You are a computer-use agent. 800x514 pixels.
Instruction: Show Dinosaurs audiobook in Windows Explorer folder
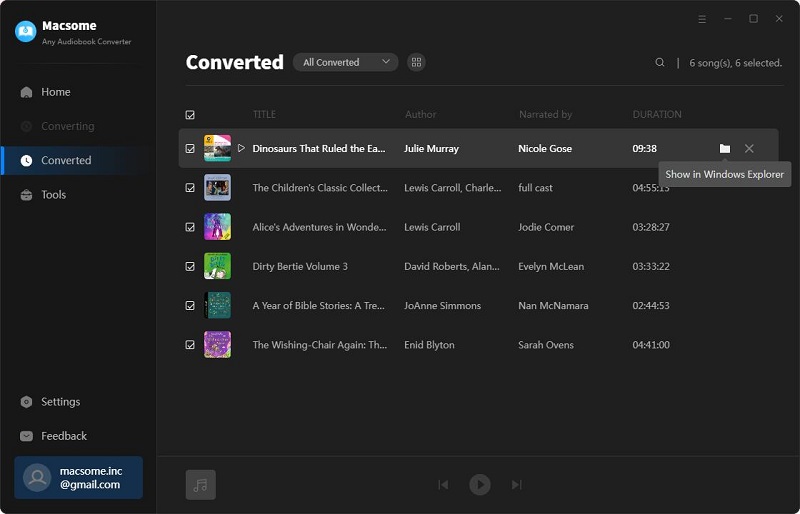pyautogui.click(x=724, y=149)
